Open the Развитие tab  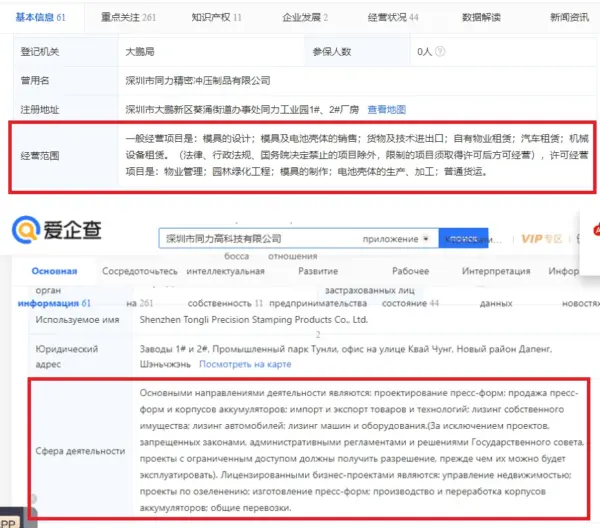317,272
